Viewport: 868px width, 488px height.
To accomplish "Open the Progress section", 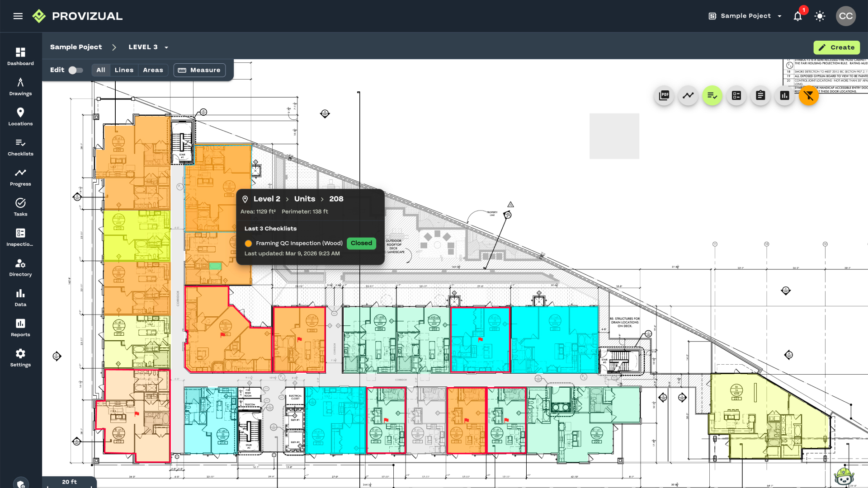I will [20, 177].
